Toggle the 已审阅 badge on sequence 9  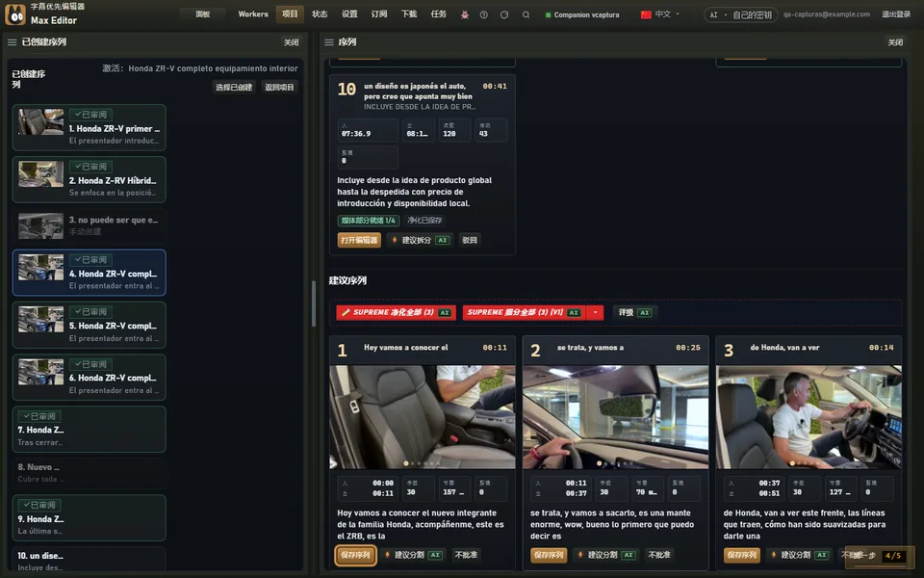pos(38,505)
